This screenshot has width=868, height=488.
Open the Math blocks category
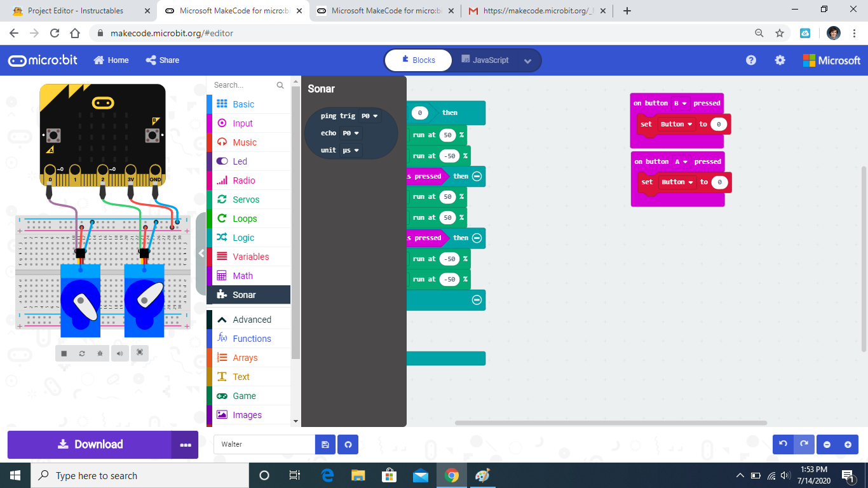[248, 276]
